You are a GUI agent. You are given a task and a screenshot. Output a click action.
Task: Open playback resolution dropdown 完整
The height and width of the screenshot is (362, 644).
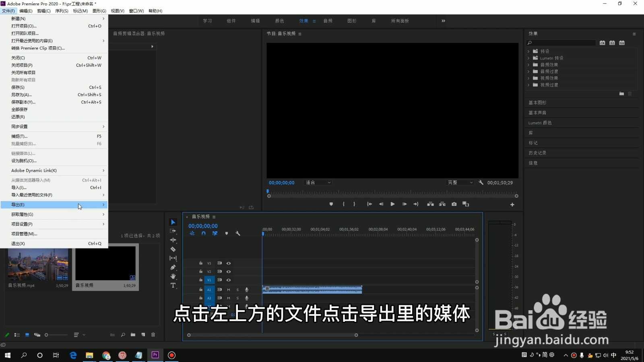coord(460,183)
